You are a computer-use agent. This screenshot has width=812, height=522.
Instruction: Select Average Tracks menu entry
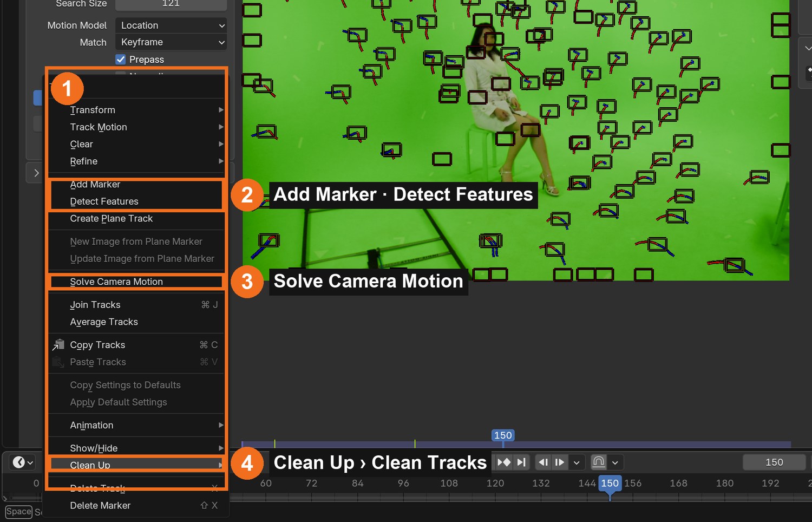click(x=137, y=322)
